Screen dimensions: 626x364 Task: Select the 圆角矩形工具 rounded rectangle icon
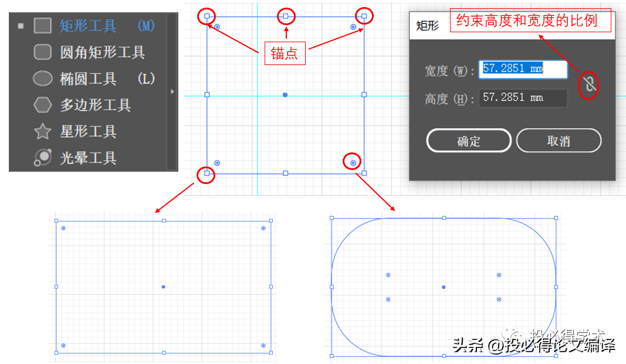[x=42, y=52]
